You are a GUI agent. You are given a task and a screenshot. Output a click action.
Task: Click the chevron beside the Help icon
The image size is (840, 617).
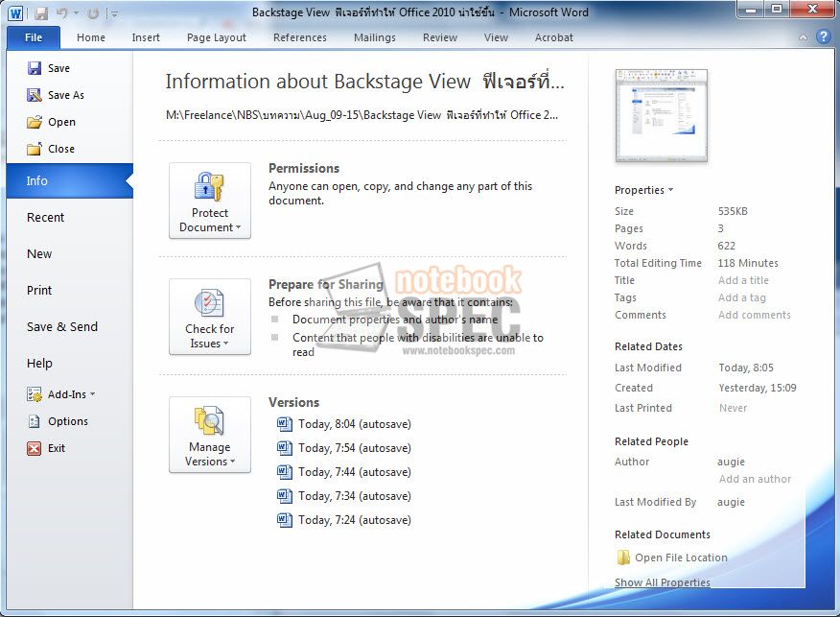(x=804, y=36)
